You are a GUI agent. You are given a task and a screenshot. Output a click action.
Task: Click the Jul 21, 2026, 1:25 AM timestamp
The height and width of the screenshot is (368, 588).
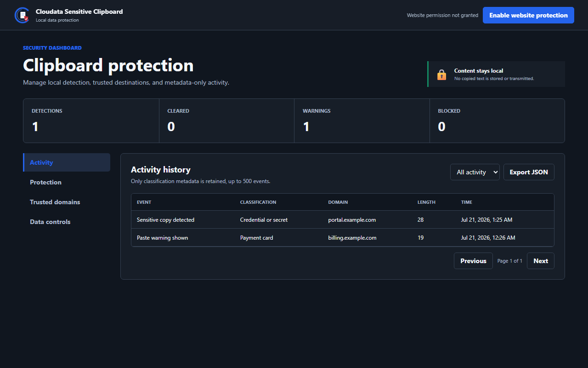pyautogui.click(x=486, y=220)
